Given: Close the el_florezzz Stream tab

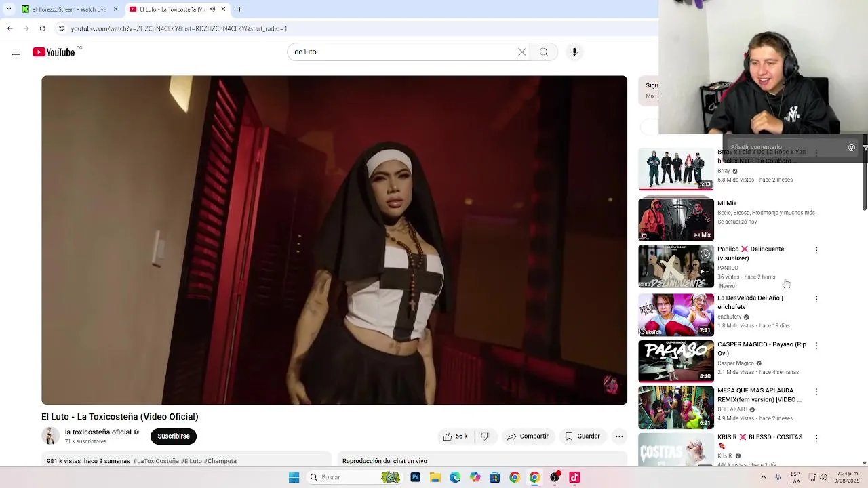Looking at the screenshot, I should 115,9.
